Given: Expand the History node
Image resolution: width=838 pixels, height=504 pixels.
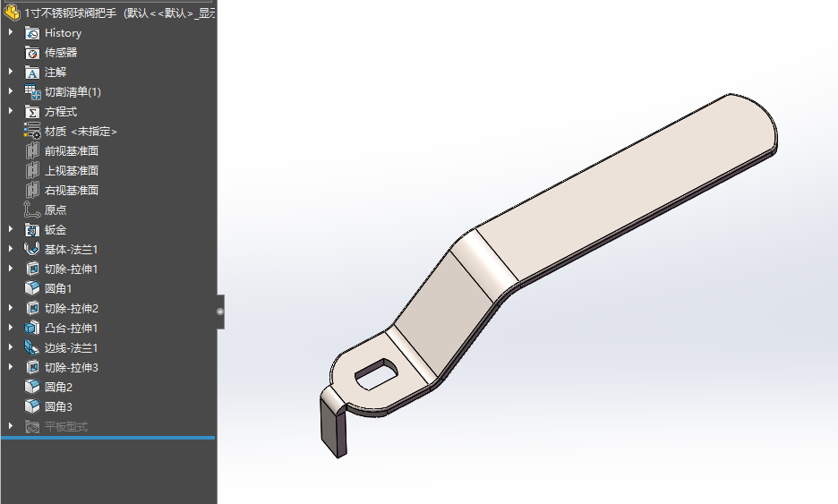Looking at the screenshot, I should [x=11, y=32].
